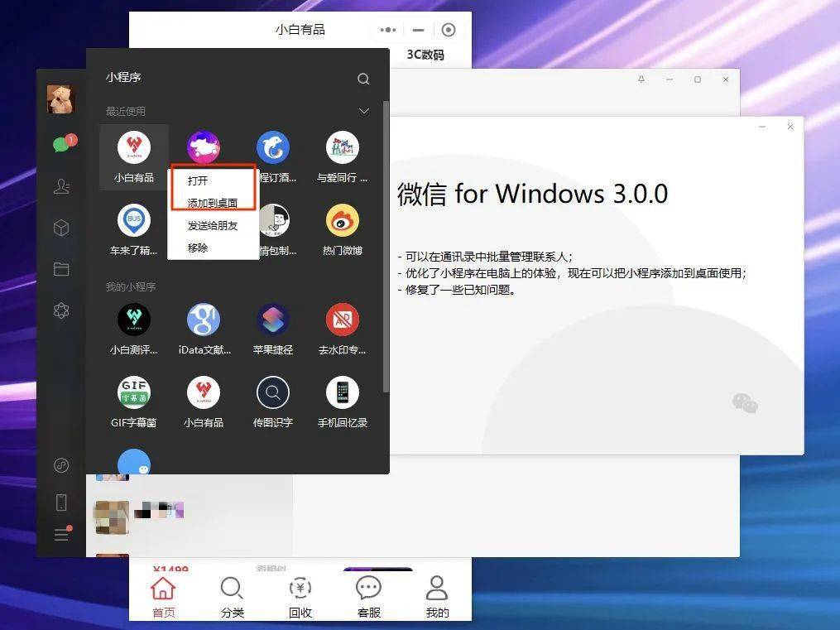Select 发送给朋友 in the context menu
The image size is (840, 630).
tap(213, 225)
